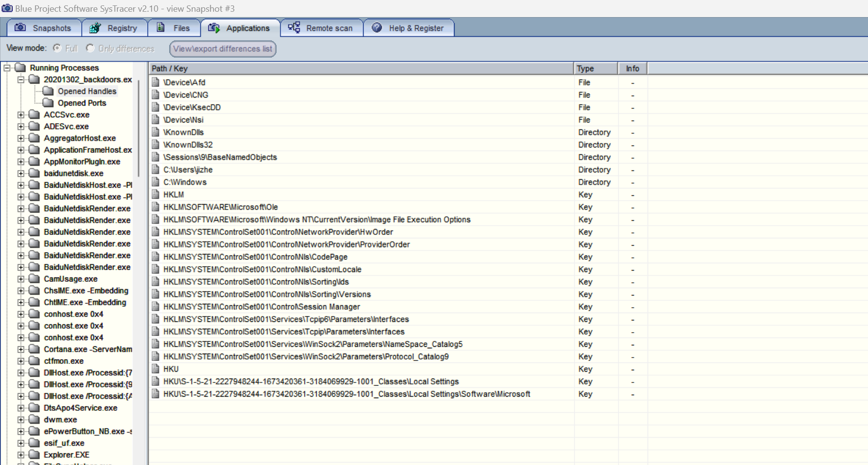Screen dimensions: 868x465
Task: Click the Type column header
Action: point(596,68)
